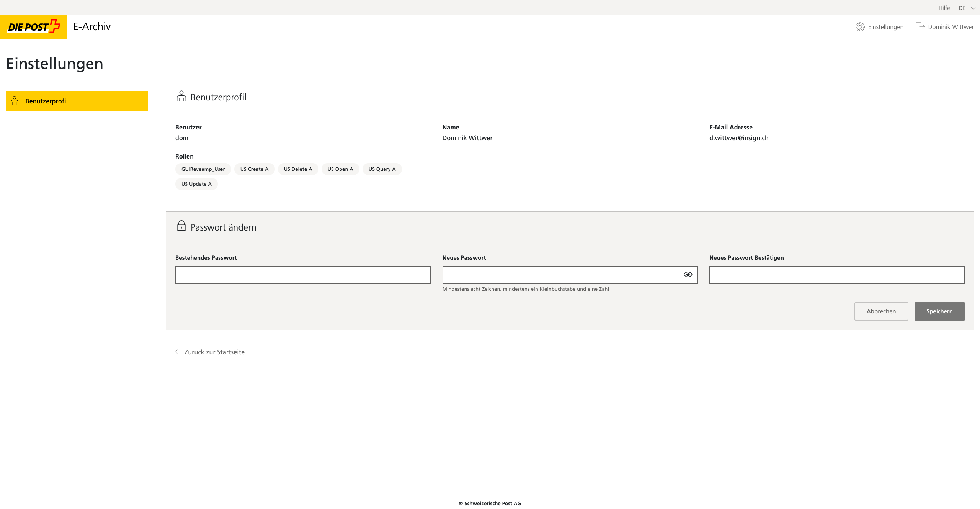
Task: Click the E-Mail Adresse label
Action: tap(731, 127)
